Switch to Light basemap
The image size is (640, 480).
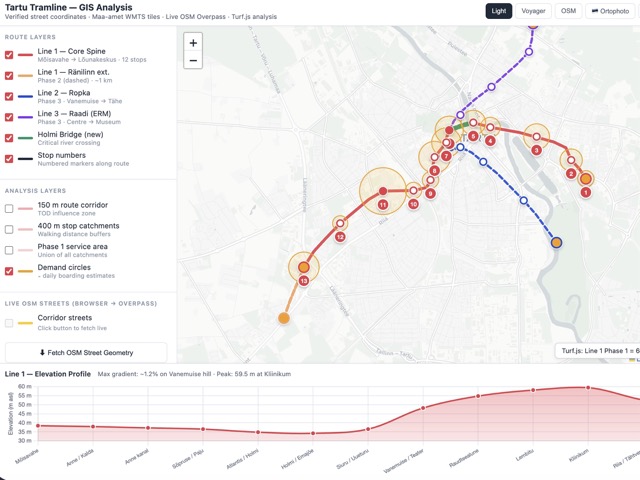(x=498, y=11)
